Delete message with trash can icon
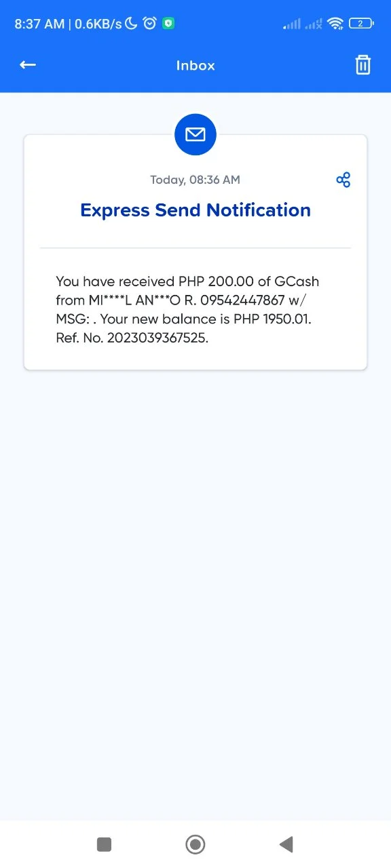The height and width of the screenshot is (868, 391). point(363,64)
